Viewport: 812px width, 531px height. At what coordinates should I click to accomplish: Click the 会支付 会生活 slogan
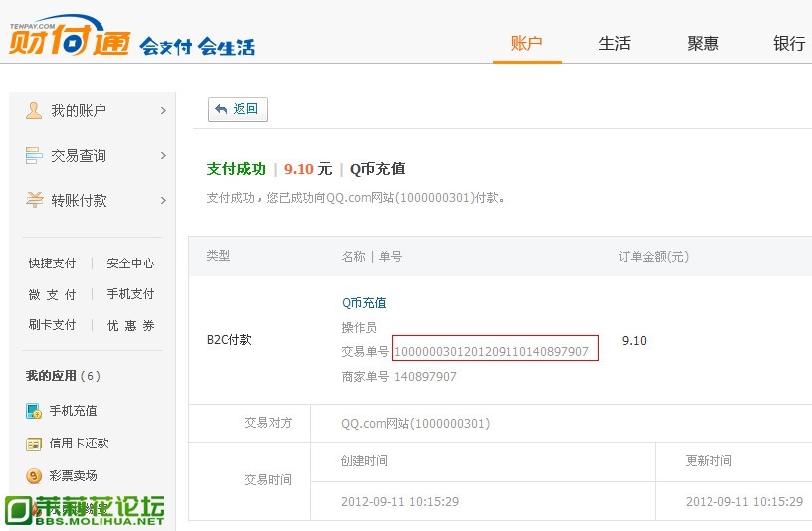197,46
